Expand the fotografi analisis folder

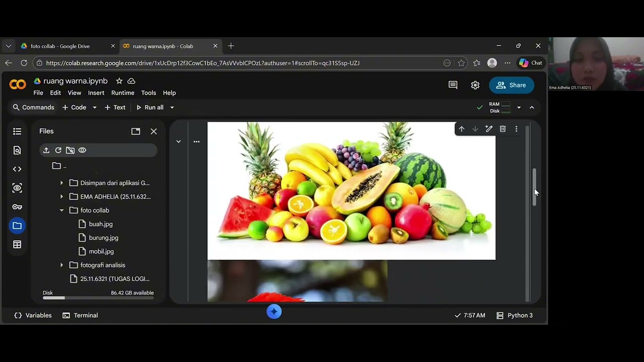pos(62,265)
